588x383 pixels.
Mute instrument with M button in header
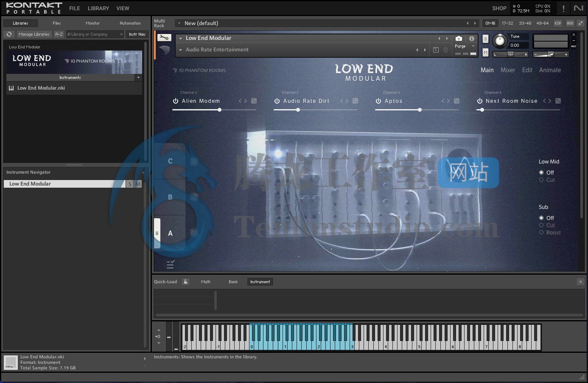[486, 52]
